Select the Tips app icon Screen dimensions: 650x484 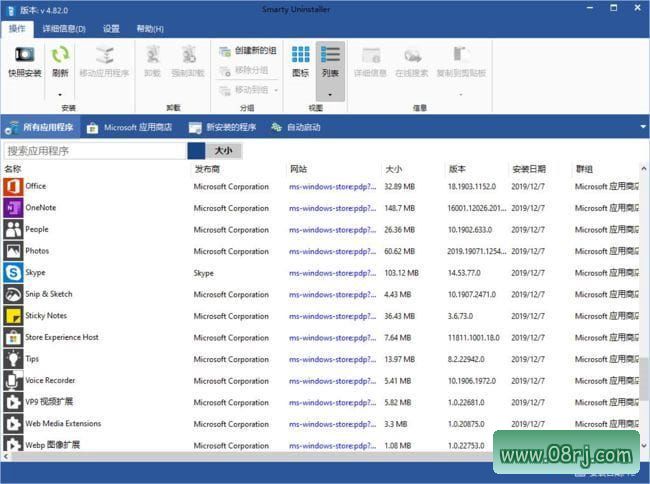click(13, 359)
